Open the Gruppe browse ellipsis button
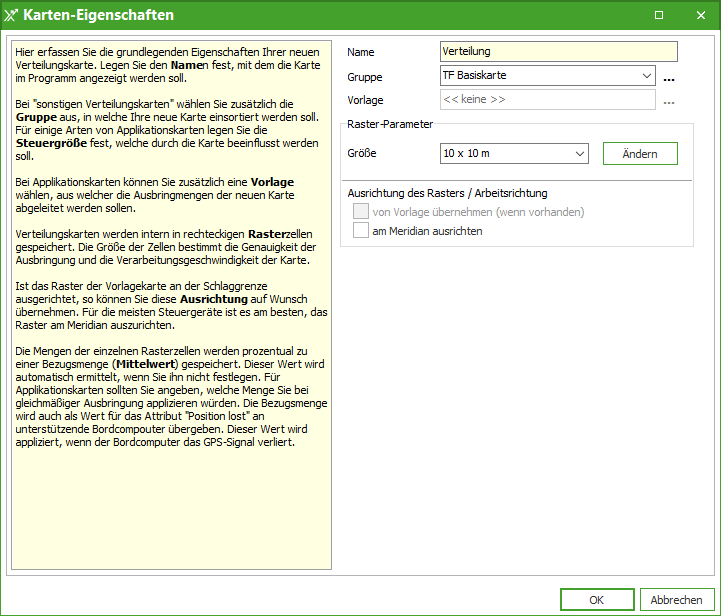This screenshot has width=721, height=616. [669, 77]
